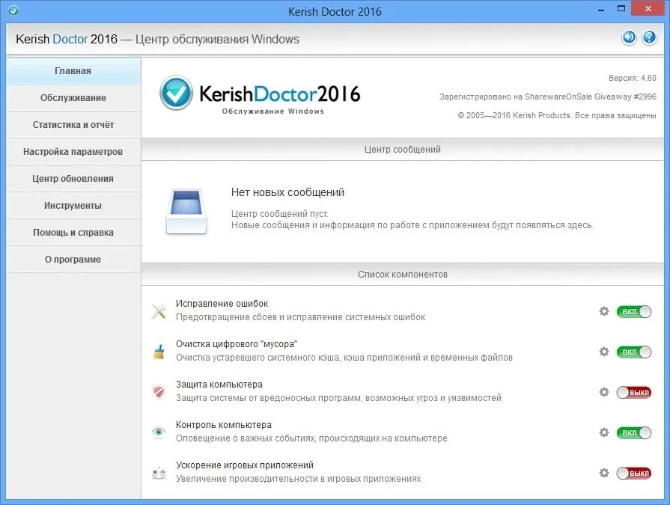Open settings gear for Исправление ошибок
Viewport: 670px width, 505px height.
[604, 311]
